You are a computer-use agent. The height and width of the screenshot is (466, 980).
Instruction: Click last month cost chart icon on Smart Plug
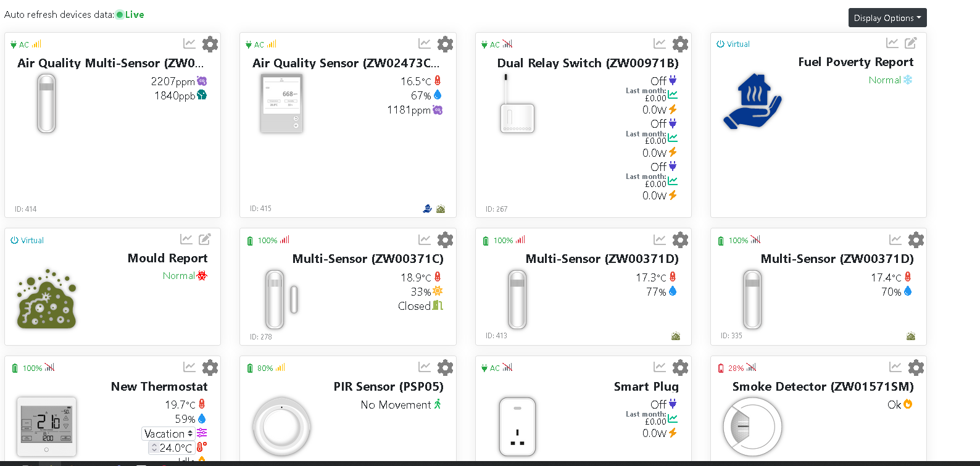pos(673,418)
